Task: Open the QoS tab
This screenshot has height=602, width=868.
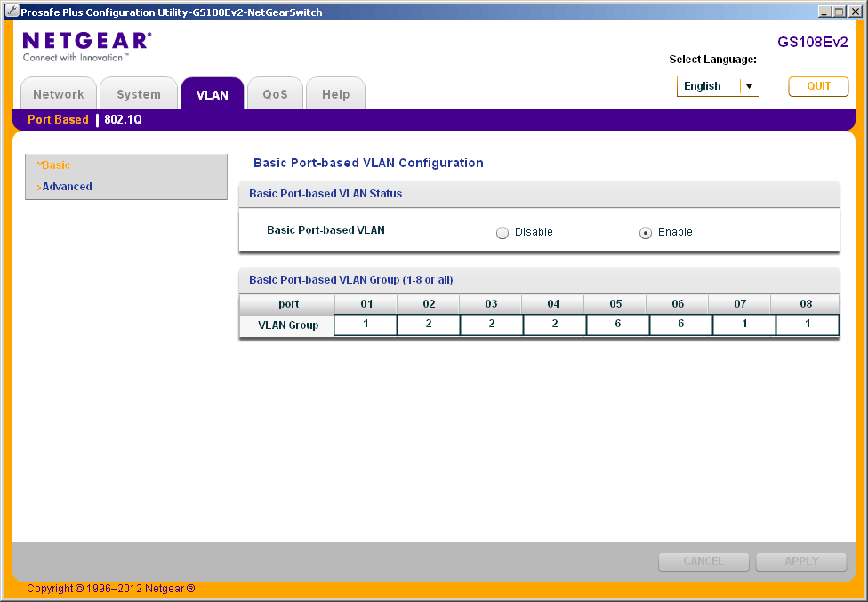Action: (x=275, y=93)
